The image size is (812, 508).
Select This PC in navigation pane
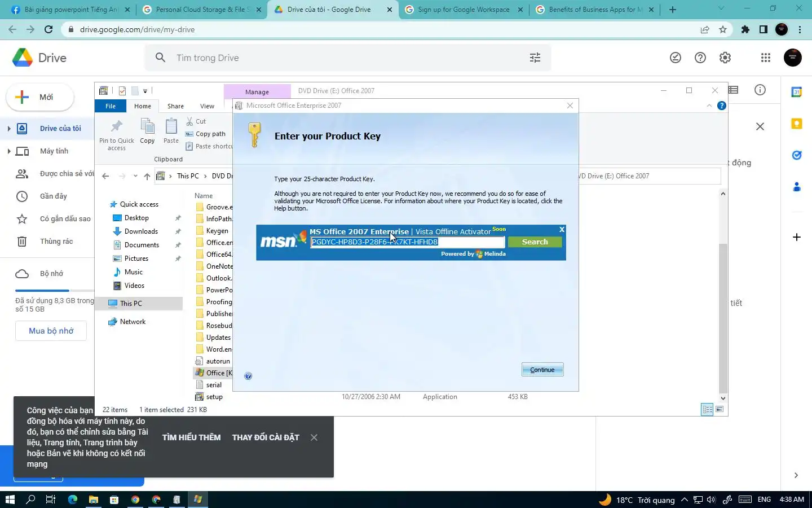(x=139, y=304)
